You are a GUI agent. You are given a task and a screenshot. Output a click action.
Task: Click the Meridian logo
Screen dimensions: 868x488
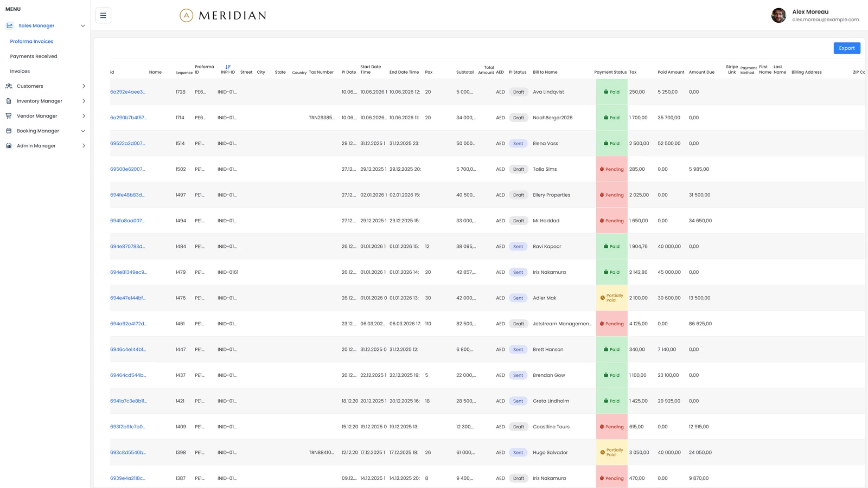pyautogui.click(x=223, y=16)
